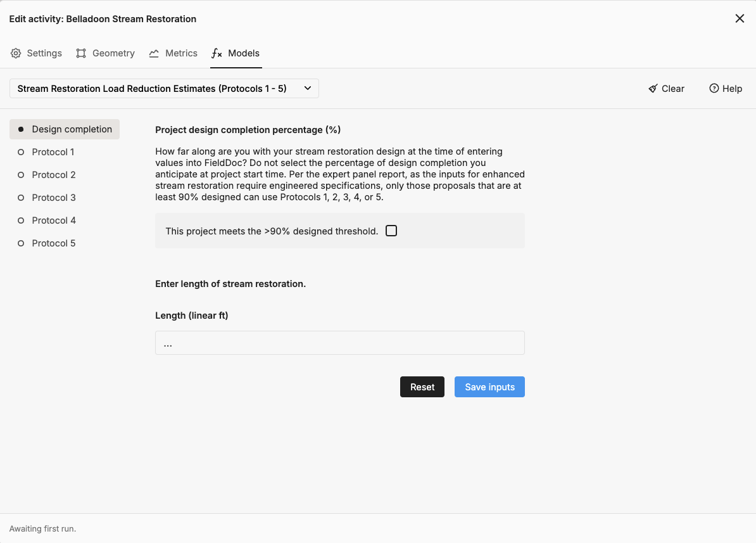Click the Reset button

pos(422,387)
